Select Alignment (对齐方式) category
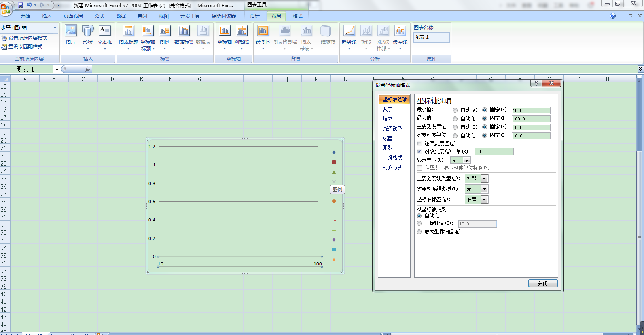The width and height of the screenshot is (644, 335). pyautogui.click(x=392, y=168)
